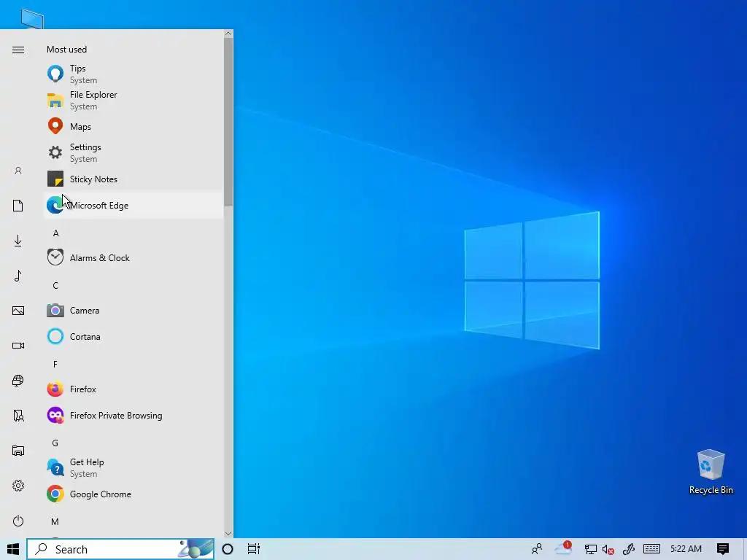The height and width of the screenshot is (560, 747).
Task: Focus the taskbar Search box
Action: tap(120, 549)
